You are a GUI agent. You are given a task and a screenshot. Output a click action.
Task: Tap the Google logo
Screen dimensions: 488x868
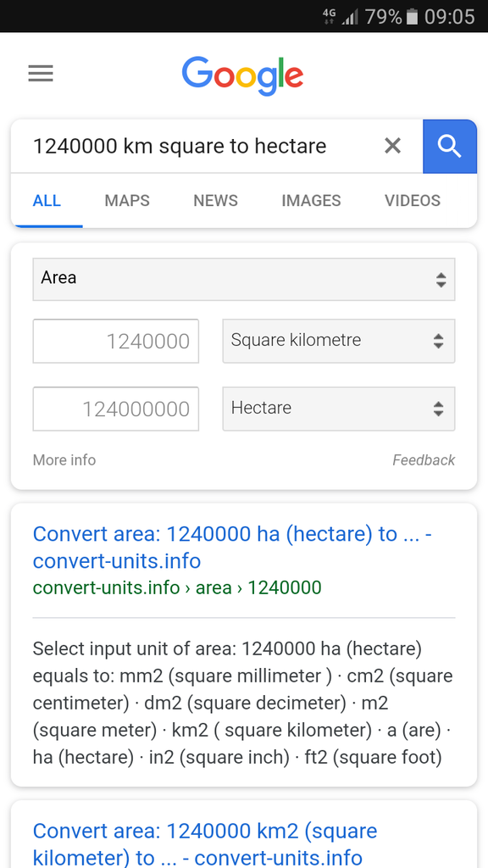tap(242, 75)
